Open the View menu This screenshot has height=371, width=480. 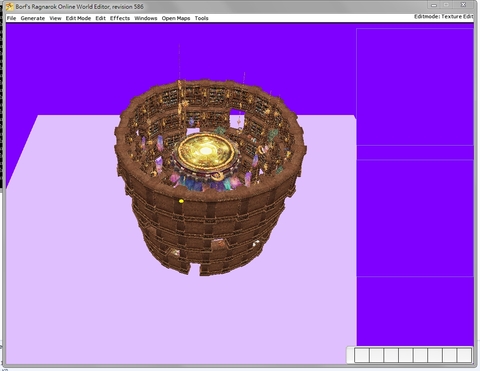click(x=55, y=18)
